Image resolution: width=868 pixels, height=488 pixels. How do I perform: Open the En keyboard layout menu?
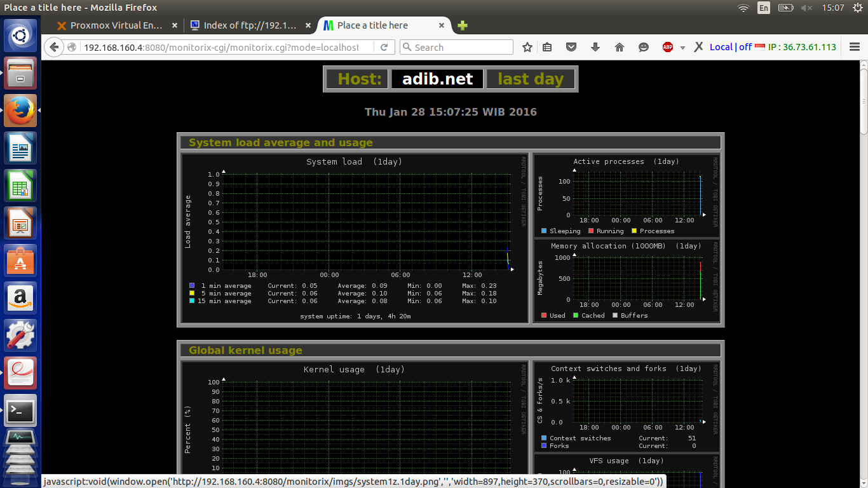764,8
